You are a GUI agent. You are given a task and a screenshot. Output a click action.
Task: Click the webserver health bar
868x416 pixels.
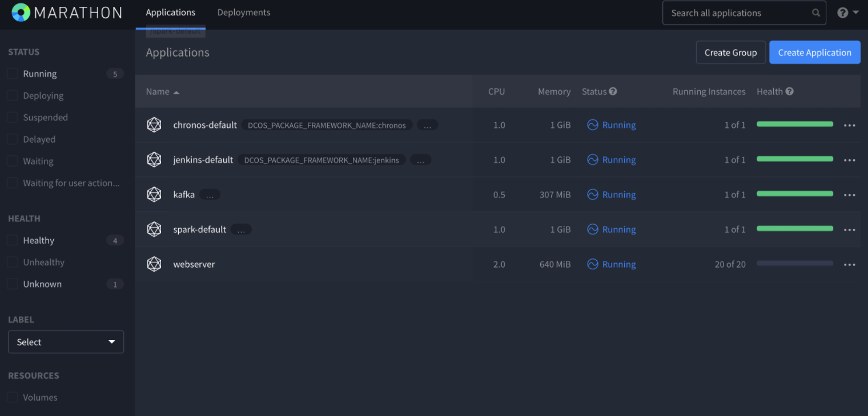(795, 263)
